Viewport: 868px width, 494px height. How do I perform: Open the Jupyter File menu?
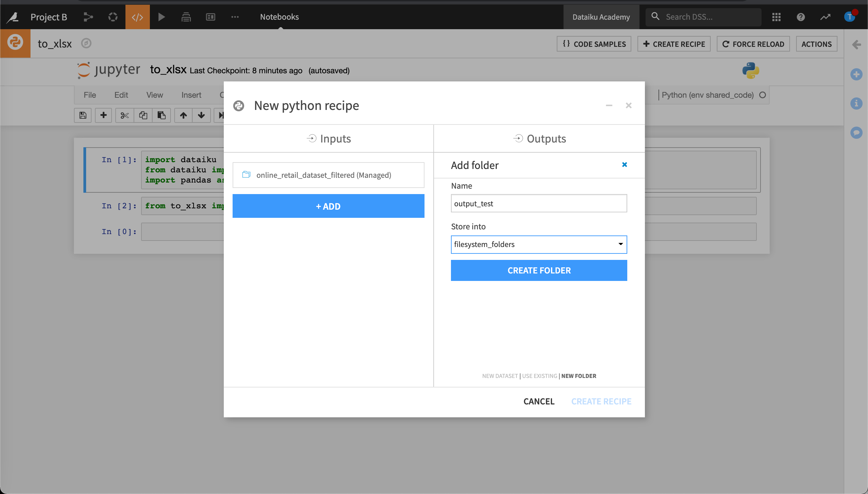90,95
